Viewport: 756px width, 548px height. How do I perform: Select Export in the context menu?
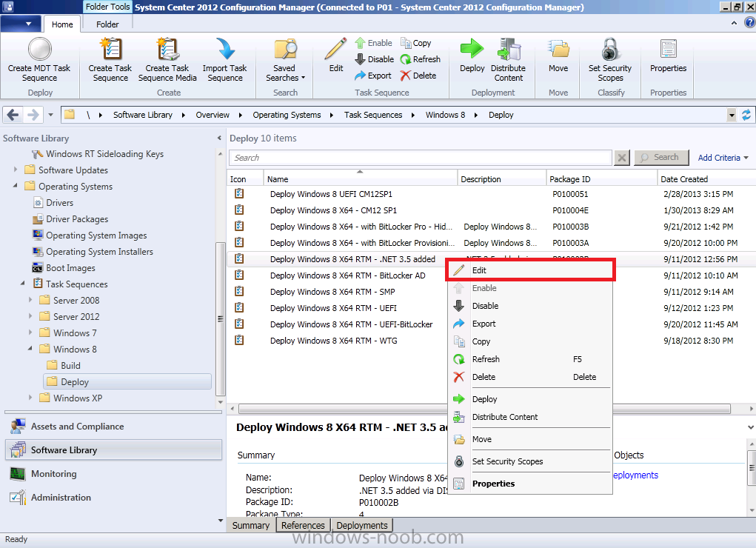click(530, 324)
